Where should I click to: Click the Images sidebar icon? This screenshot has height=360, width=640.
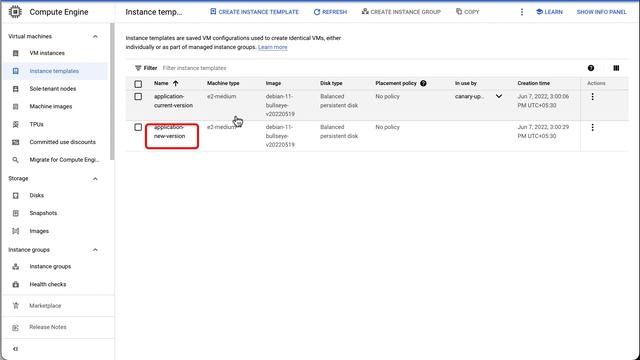coord(16,231)
